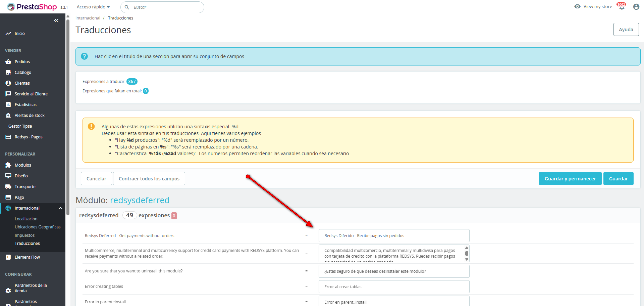Click the textarea scrollbar down arrow
The width and height of the screenshot is (644, 306).
pyautogui.click(x=467, y=259)
